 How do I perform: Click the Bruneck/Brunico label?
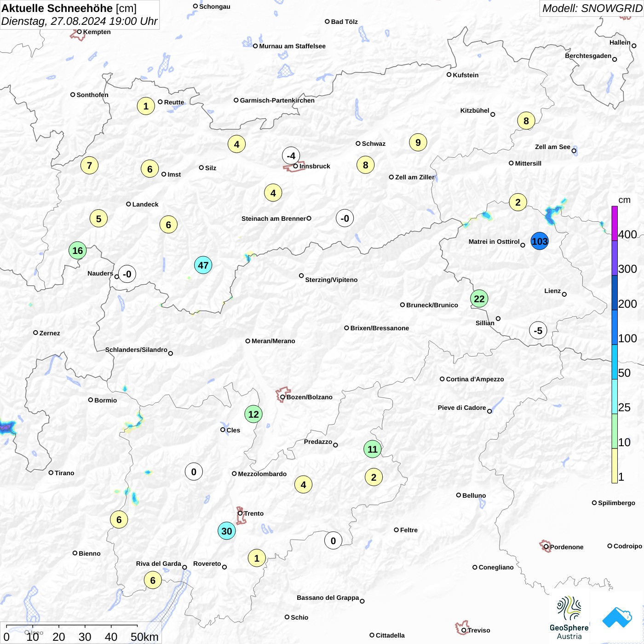(432, 305)
